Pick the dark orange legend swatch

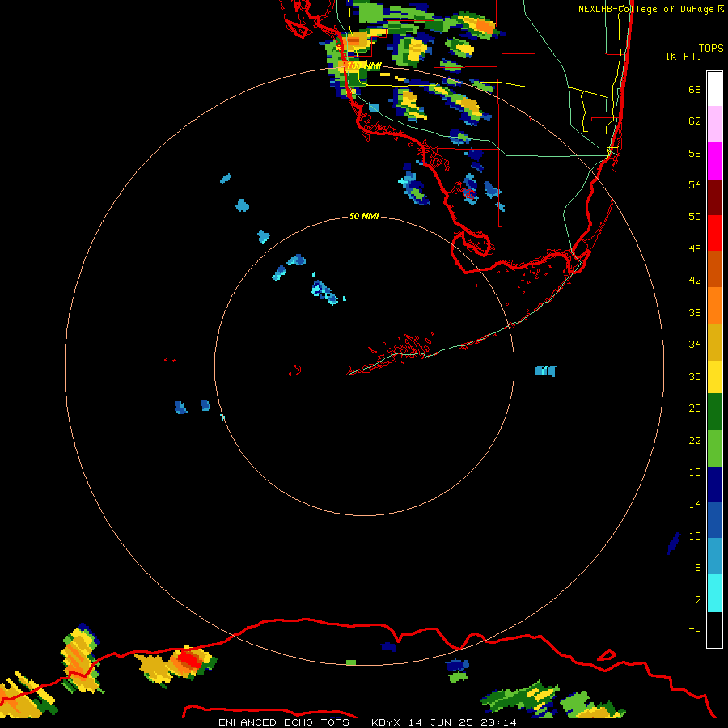tap(714, 269)
